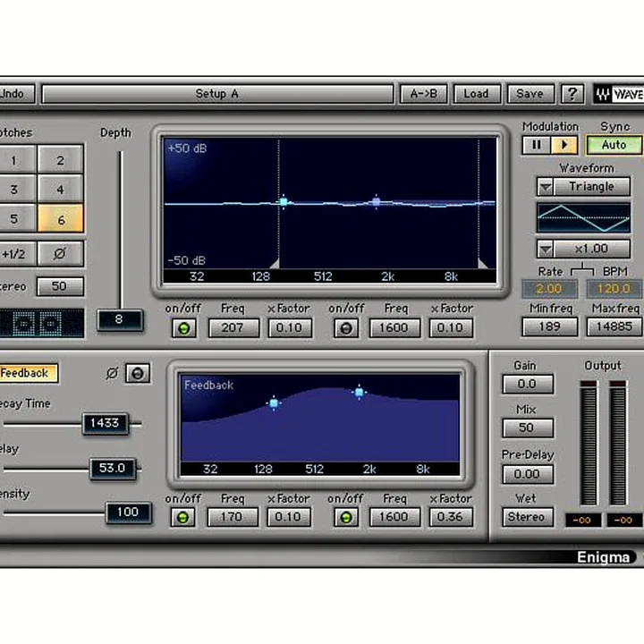Screen dimensions: 644x644
Task: Click the triangle waveform preview display
Action: pos(583,217)
